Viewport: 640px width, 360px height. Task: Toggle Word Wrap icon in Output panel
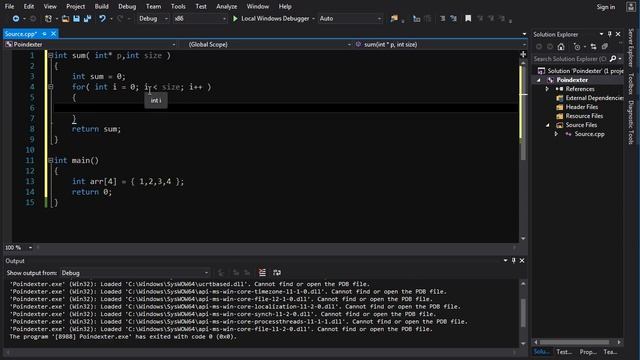coord(277,273)
